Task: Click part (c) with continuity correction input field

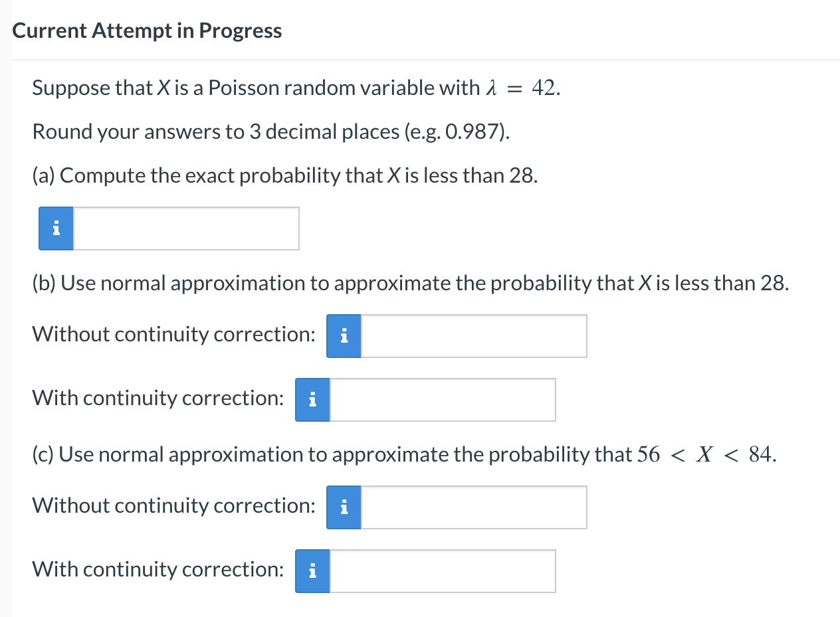Action: (x=442, y=571)
